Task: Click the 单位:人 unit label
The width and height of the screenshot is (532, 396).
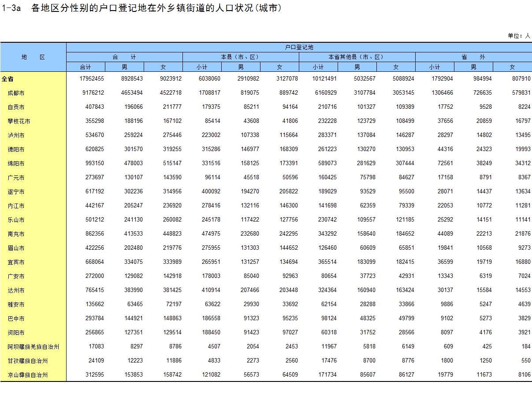Action: point(519,36)
